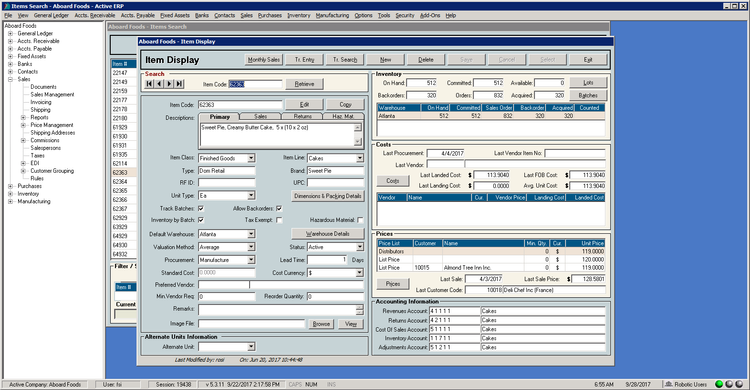The height and width of the screenshot is (390, 750).
Task: Click the Tr. Search button
Action: pyautogui.click(x=345, y=60)
